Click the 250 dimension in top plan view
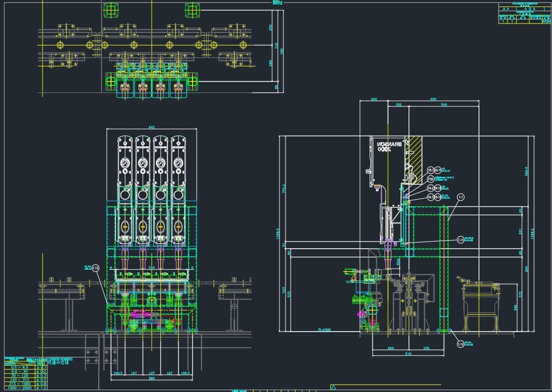The height and width of the screenshot is (392, 552). [x=270, y=27]
